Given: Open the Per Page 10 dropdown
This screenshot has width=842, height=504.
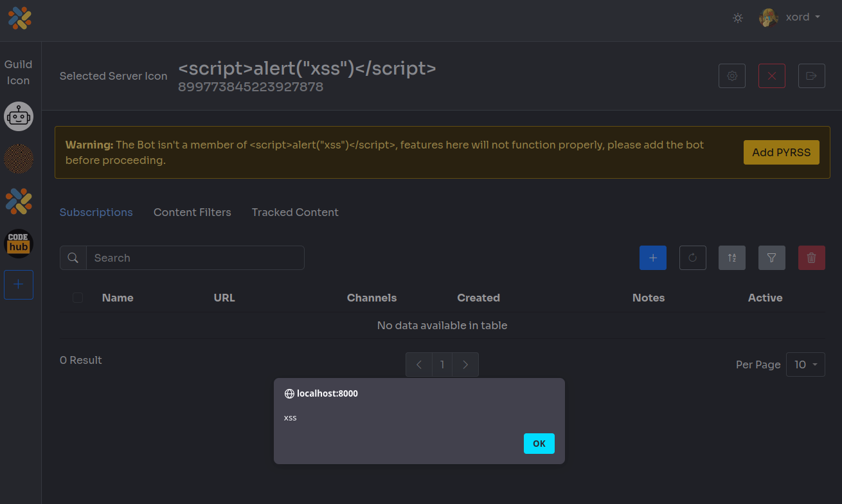Looking at the screenshot, I should 806,364.
